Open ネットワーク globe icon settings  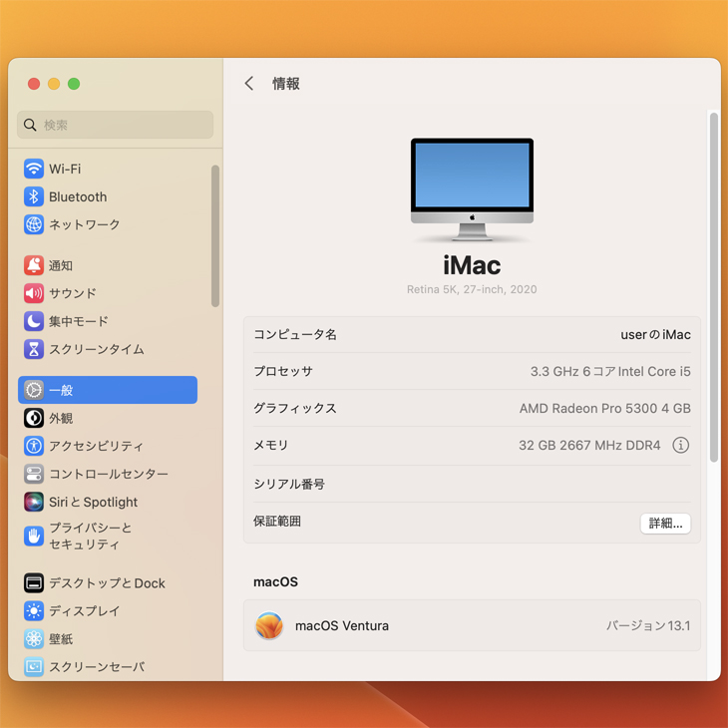34,225
